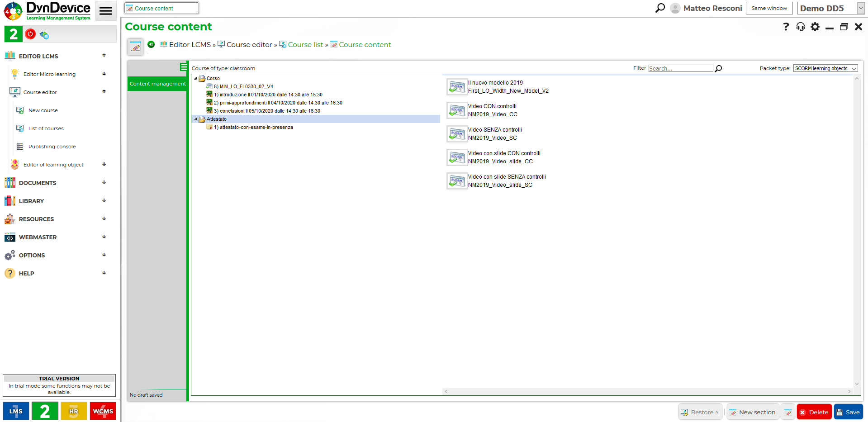Viewport: 868px width, 422px height.
Task: Collapse the Corso tree folder
Action: pyautogui.click(x=196, y=79)
